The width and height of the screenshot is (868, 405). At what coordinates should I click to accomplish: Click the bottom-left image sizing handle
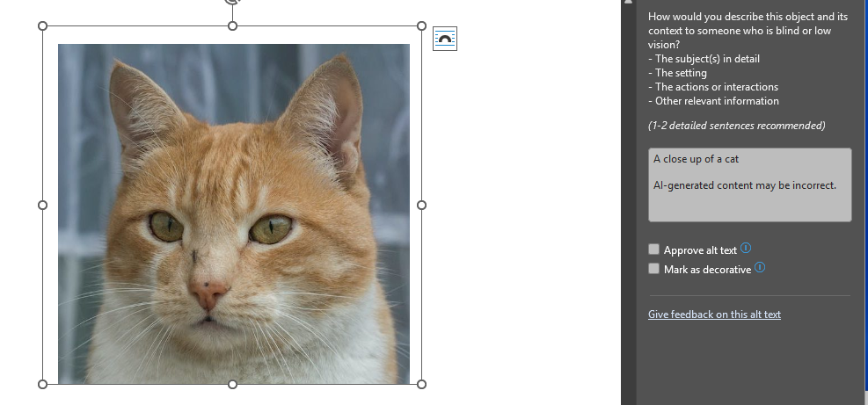click(x=42, y=384)
